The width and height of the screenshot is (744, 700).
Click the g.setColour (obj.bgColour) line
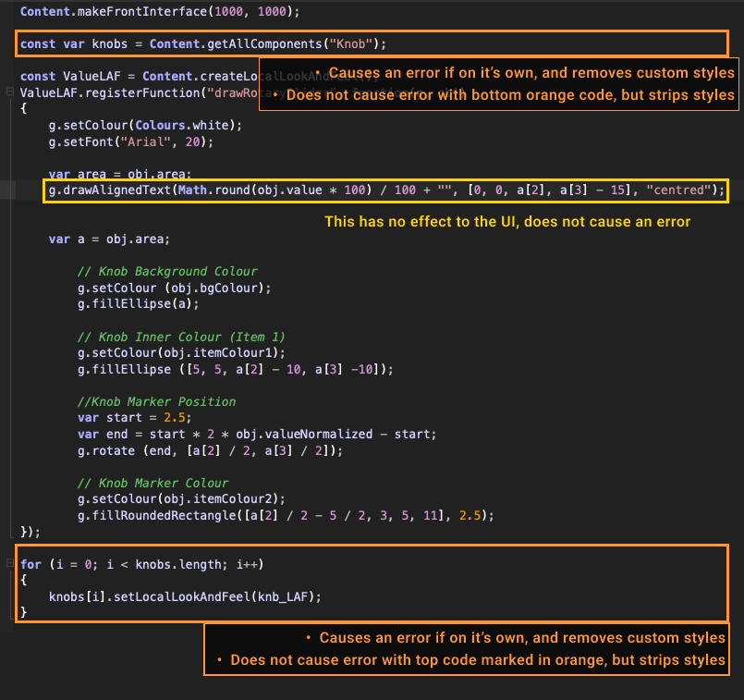[x=174, y=289]
